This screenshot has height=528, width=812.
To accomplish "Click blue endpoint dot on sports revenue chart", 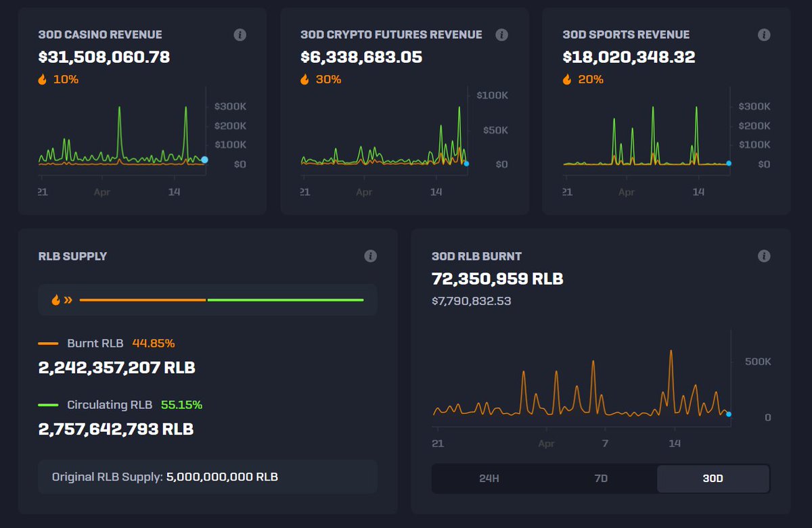I will click(x=729, y=164).
